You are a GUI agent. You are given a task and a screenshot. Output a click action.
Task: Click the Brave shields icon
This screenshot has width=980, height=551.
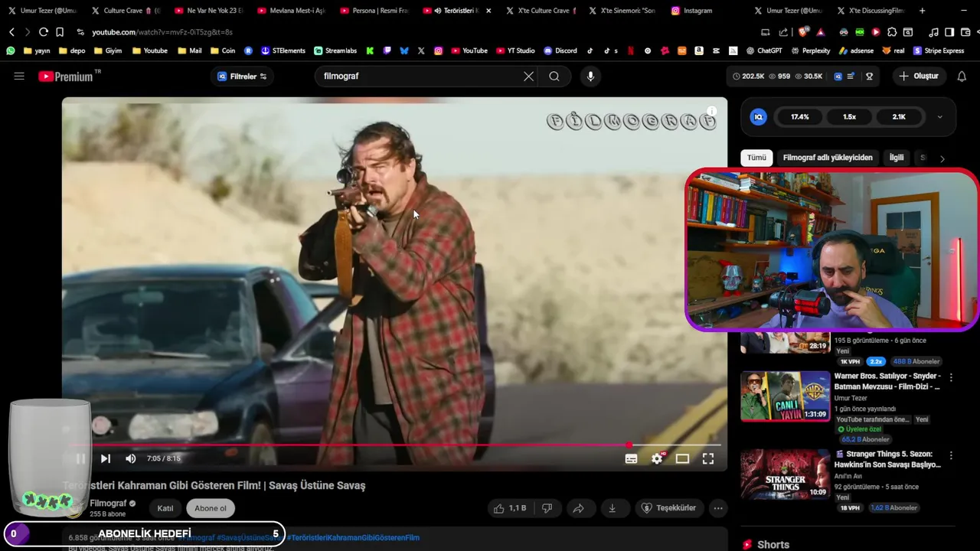point(803,32)
